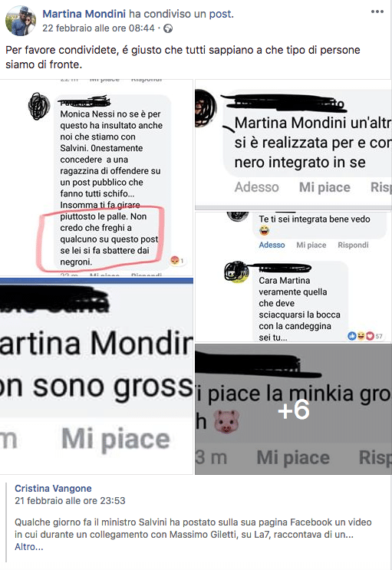This screenshot has height=570, width=392.
Task: Open the screenshot with red-outlined comment
Action: pyautogui.click(x=97, y=177)
